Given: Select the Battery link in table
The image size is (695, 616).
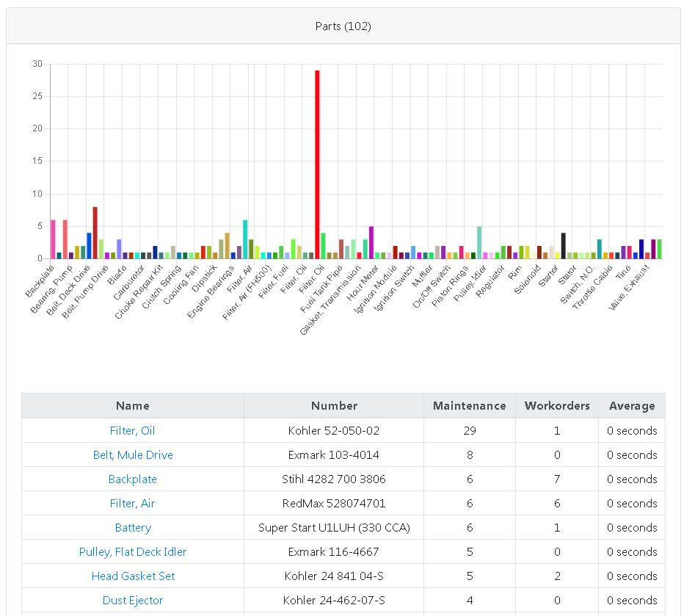Looking at the screenshot, I should (x=133, y=528).
